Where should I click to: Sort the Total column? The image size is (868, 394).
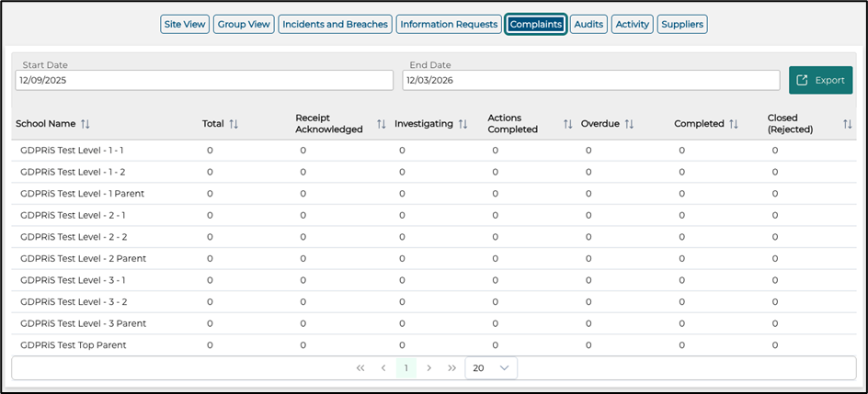tap(234, 124)
